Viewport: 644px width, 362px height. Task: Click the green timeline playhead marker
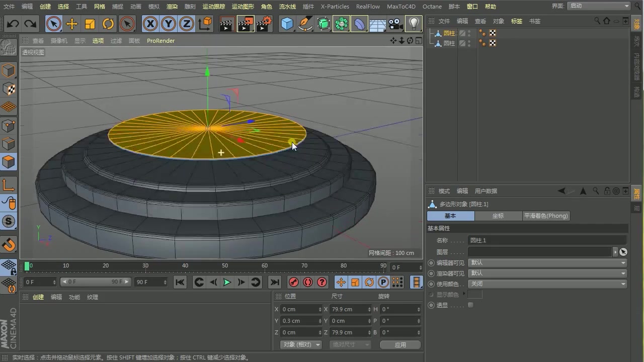[x=28, y=265]
